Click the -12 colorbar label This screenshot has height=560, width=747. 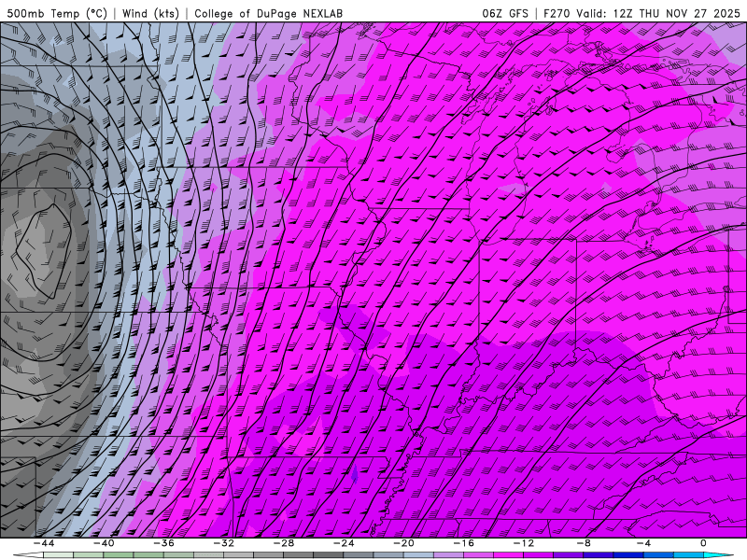point(524,543)
